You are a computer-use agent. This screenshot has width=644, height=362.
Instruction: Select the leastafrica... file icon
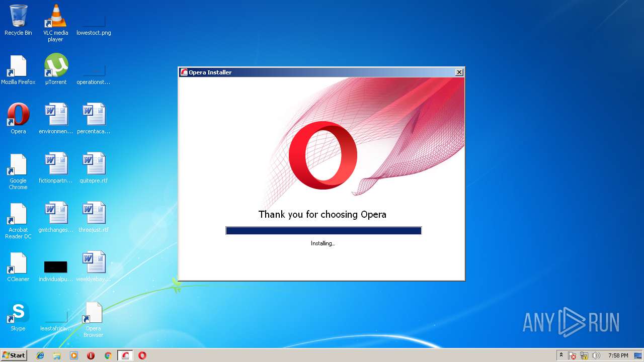click(56, 320)
